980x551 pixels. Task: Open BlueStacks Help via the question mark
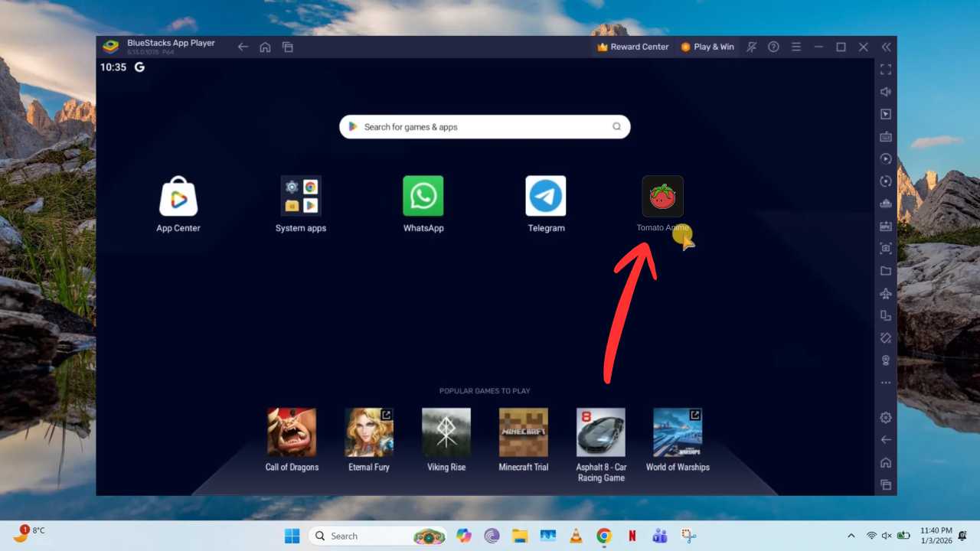pyautogui.click(x=773, y=47)
